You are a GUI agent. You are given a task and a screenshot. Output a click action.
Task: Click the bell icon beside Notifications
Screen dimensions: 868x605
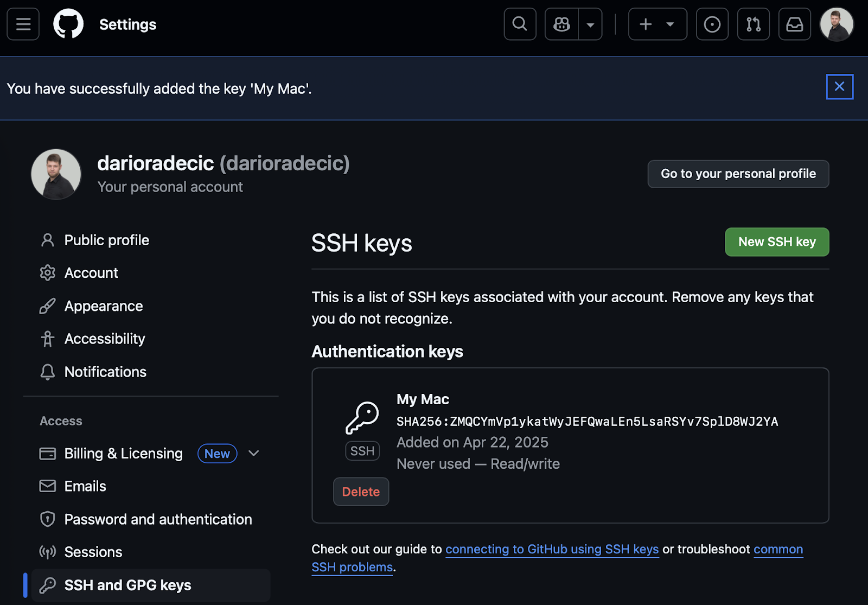click(x=48, y=372)
